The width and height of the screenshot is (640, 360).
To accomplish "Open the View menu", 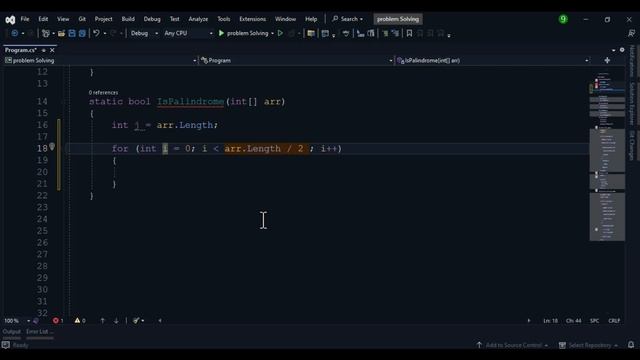I will tap(63, 19).
